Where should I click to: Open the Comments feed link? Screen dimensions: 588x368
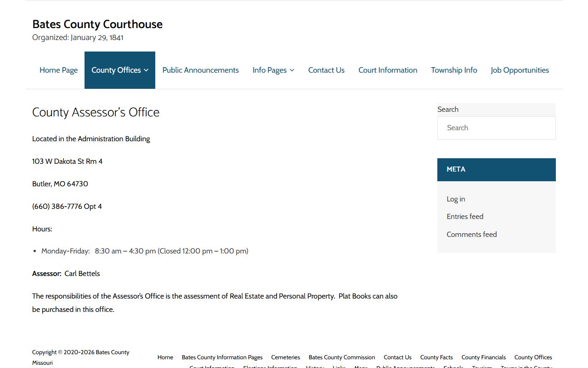pos(471,235)
